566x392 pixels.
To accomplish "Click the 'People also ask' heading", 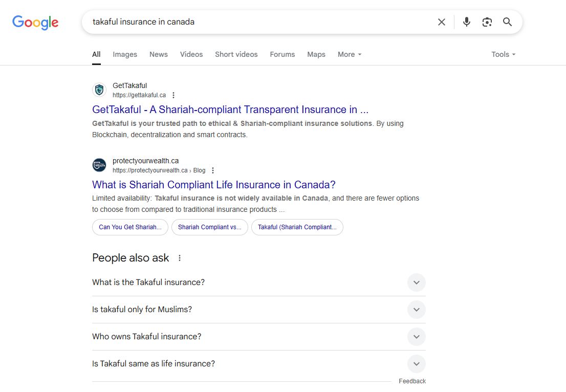I will tap(130, 258).
